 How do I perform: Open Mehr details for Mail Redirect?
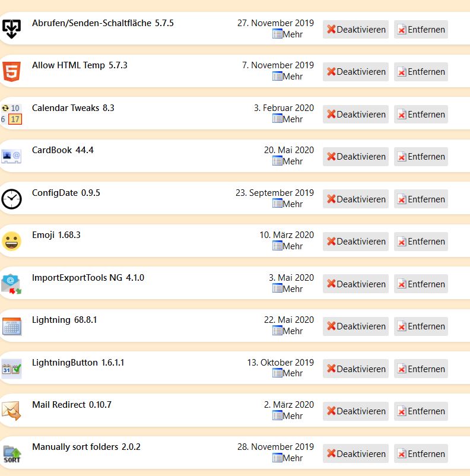(x=287, y=416)
